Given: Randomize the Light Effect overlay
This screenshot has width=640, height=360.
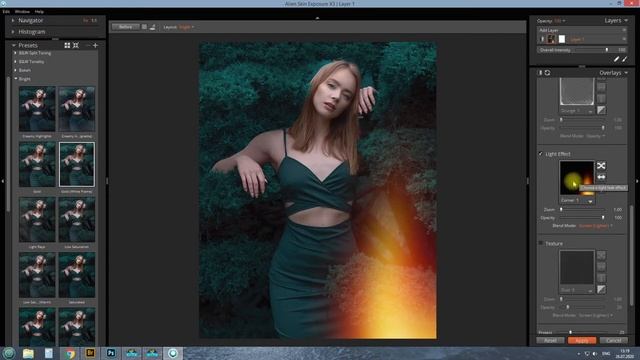Looking at the screenshot, I should (x=601, y=166).
